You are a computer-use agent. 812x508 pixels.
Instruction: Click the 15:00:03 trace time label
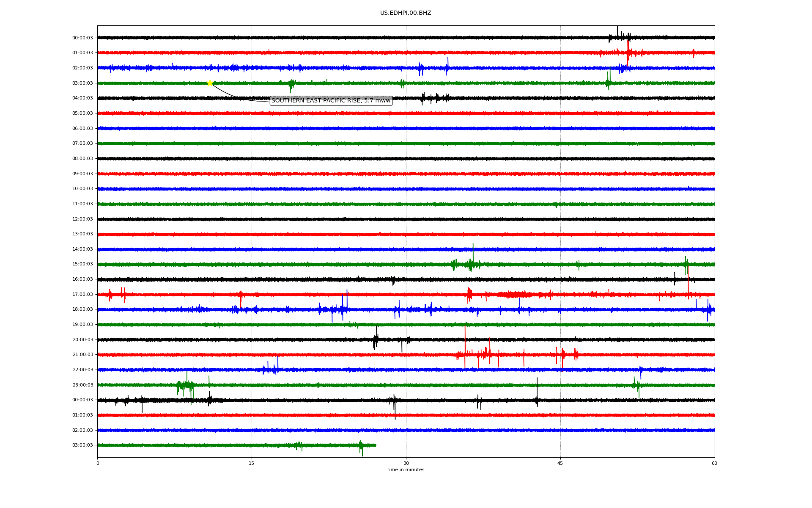82,264
